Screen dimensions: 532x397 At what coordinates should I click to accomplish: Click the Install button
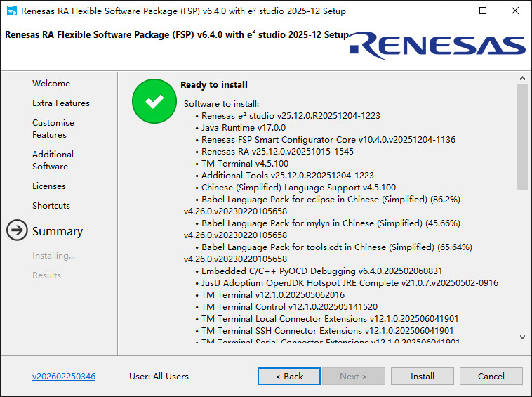[422, 377]
